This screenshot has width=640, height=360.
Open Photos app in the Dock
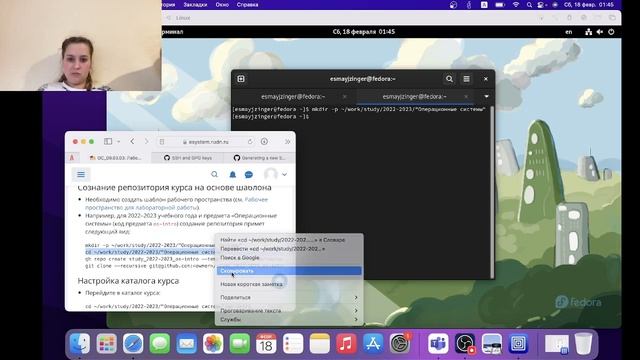click(213, 343)
